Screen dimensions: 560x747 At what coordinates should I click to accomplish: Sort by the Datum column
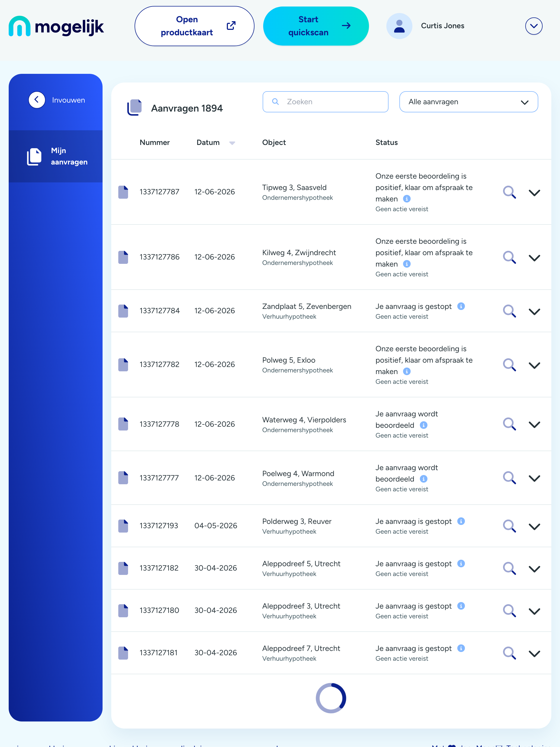point(216,143)
